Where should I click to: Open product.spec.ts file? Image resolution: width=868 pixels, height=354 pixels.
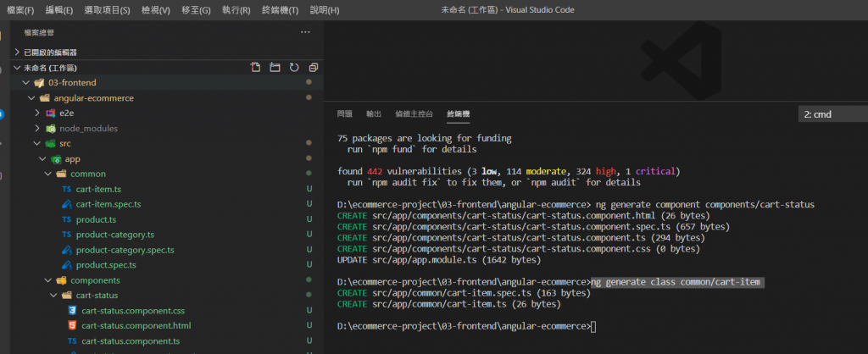coord(106,265)
